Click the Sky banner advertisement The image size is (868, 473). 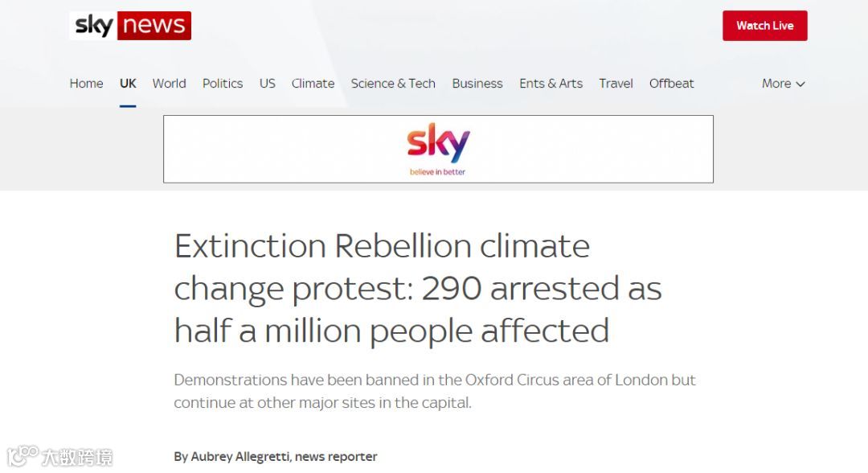point(438,149)
